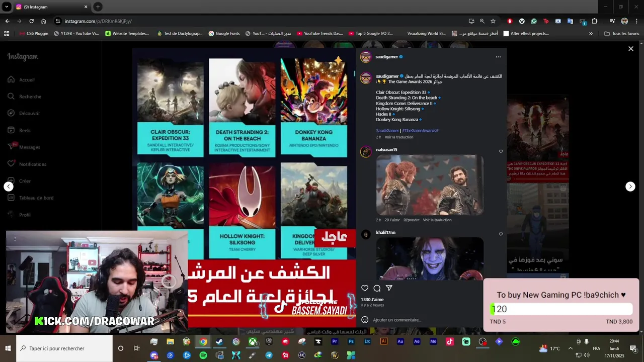The width and height of the screenshot is (644, 362).
Task: Open emoji picker in comment box
Action: (x=365, y=320)
